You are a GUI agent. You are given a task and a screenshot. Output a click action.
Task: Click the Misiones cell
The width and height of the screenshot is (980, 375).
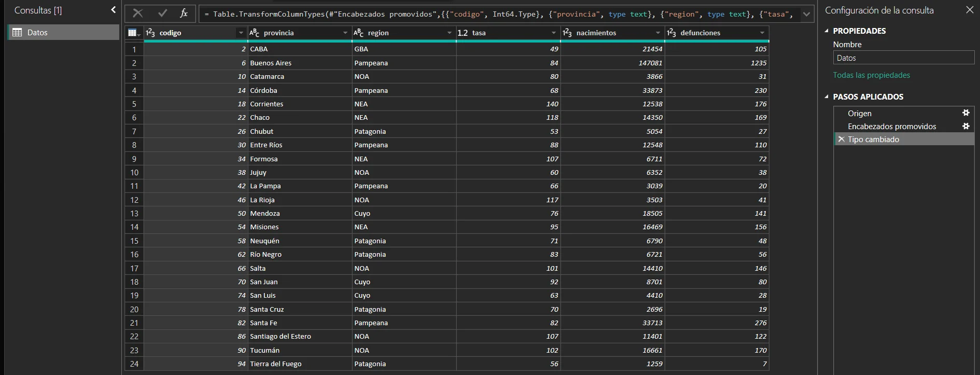(300, 227)
